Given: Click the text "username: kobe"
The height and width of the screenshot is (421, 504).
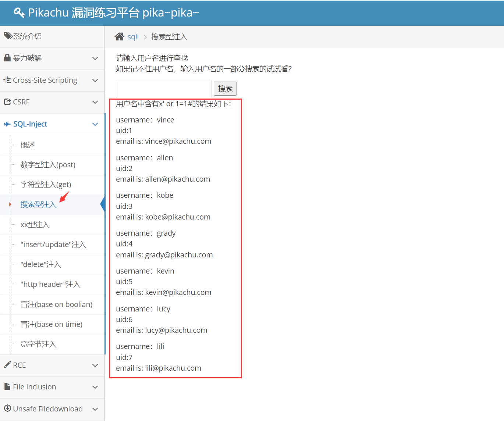Looking at the screenshot, I should pyautogui.click(x=145, y=195).
